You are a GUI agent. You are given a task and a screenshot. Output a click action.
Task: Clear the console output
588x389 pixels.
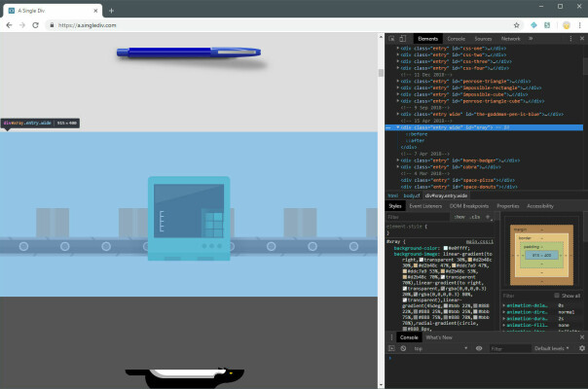point(403,348)
